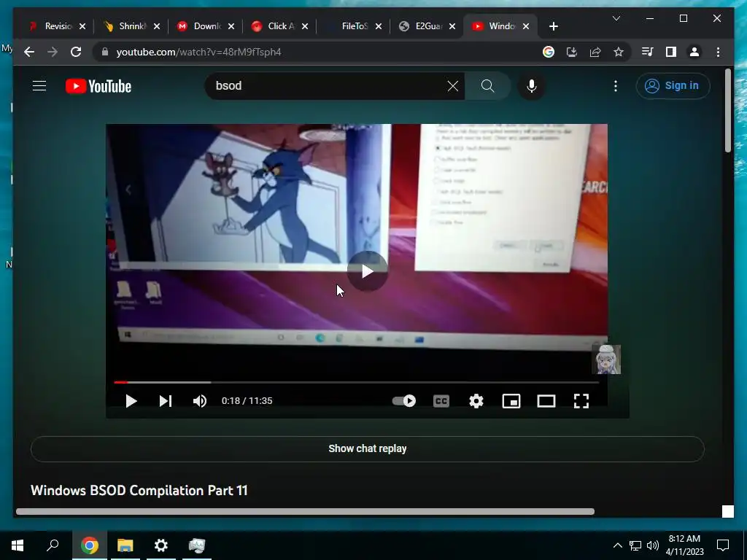Click the horizontal page scrollbar
Screen dimensions: 747x560
pos(305,511)
